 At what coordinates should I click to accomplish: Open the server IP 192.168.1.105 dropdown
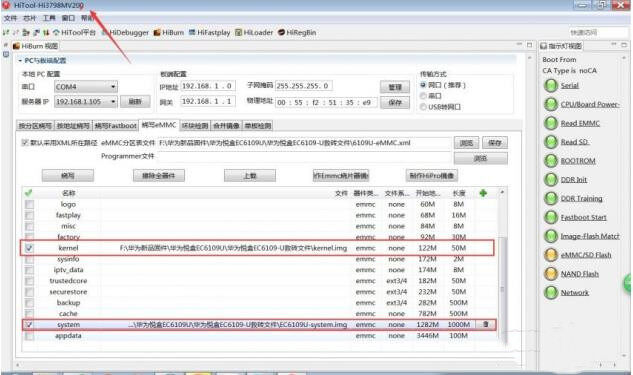point(86,101)
